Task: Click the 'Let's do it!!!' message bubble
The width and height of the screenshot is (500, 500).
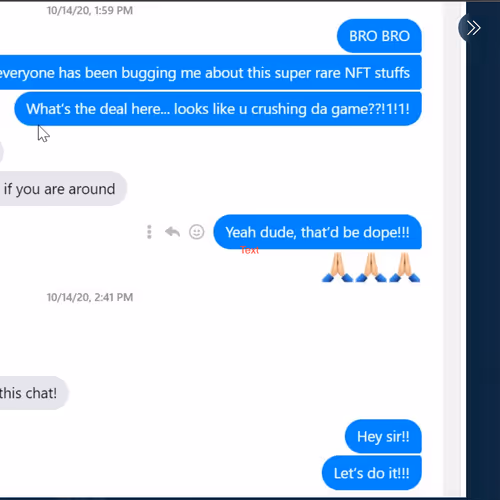Action: coord(372,473)
